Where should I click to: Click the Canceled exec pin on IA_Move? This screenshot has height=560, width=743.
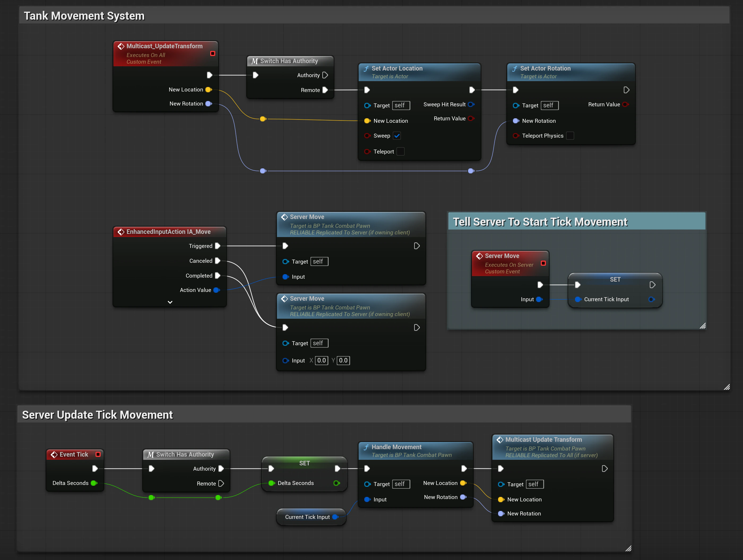(x=217, y=261)
